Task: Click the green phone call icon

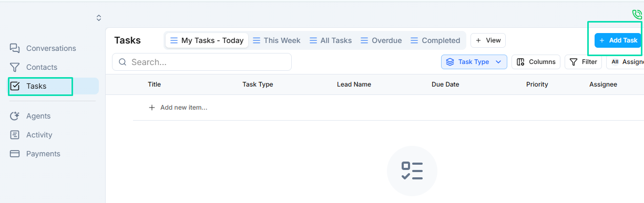Action: pyautogui.click(x=637, y=15)
